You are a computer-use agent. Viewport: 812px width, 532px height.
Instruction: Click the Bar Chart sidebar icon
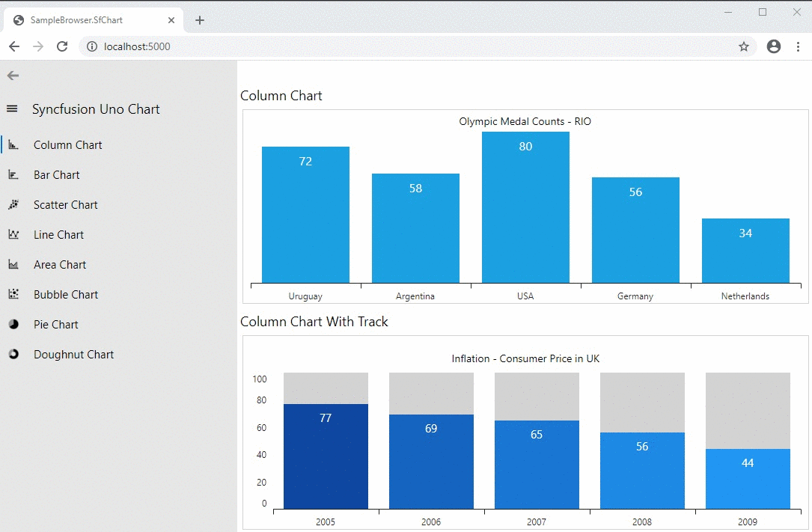(x=13, y=175)
